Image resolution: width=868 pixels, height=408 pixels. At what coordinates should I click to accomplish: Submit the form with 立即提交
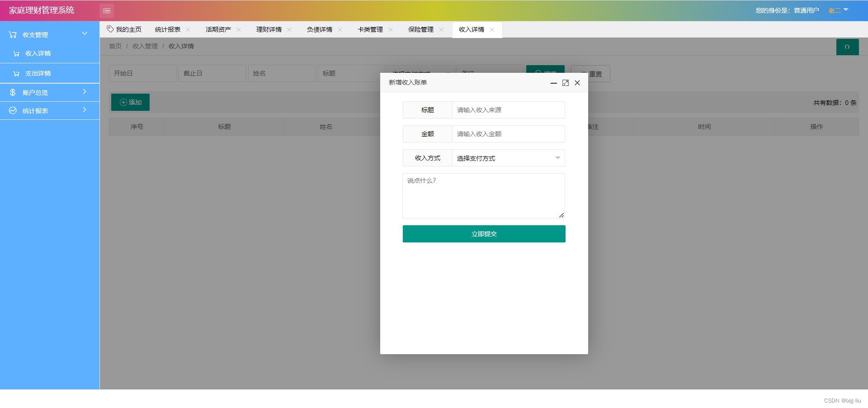pos(484,234)
